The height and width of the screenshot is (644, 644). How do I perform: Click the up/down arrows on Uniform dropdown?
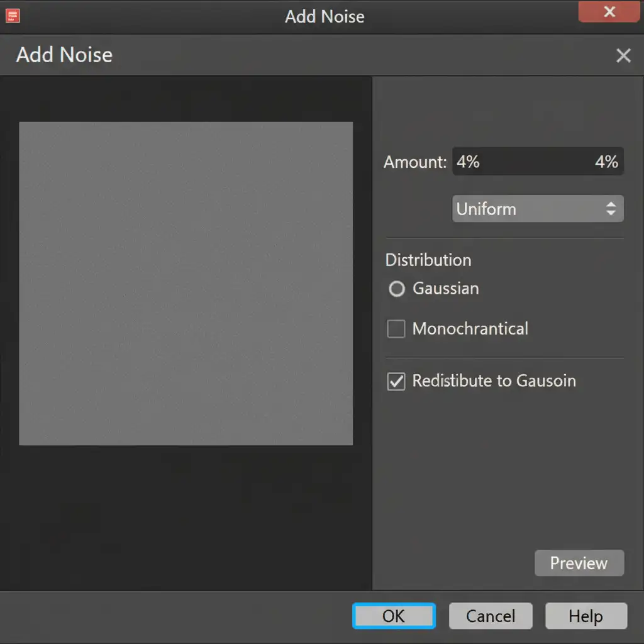(611, 209)
